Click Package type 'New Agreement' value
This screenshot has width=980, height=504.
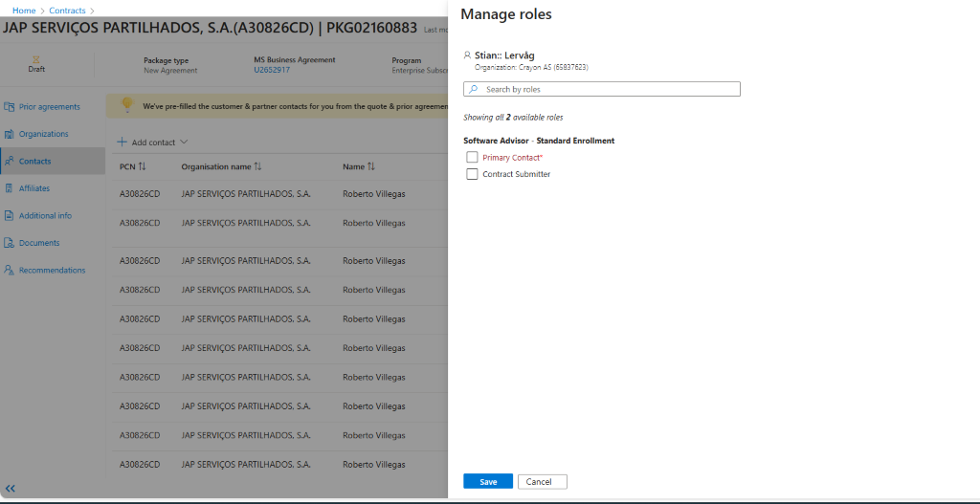[170, 71]
